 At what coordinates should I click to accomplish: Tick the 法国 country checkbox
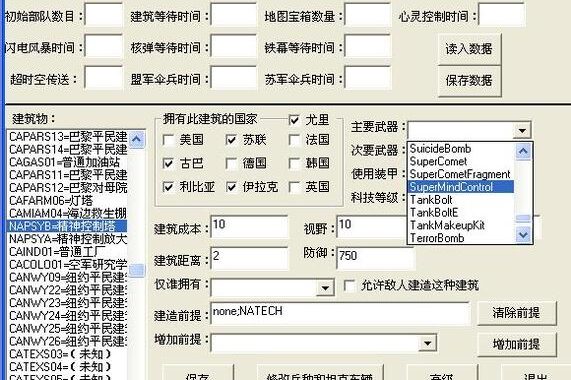294,140
